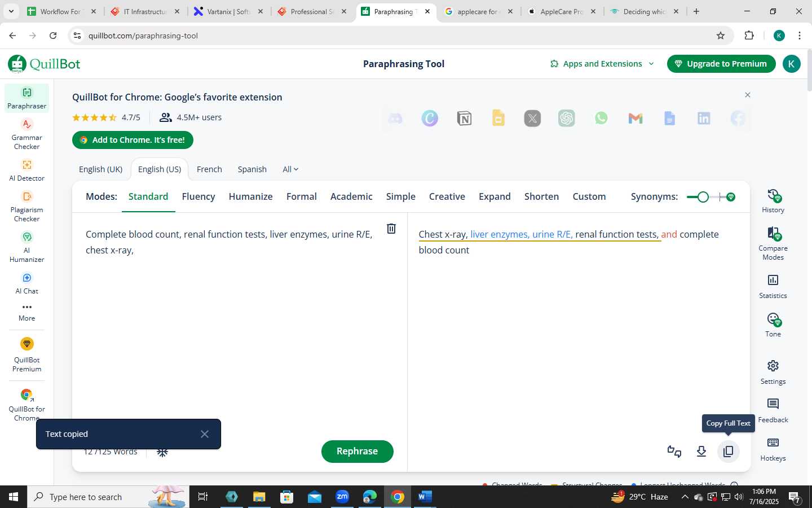Switch to Humanize mode

[250, 196]
